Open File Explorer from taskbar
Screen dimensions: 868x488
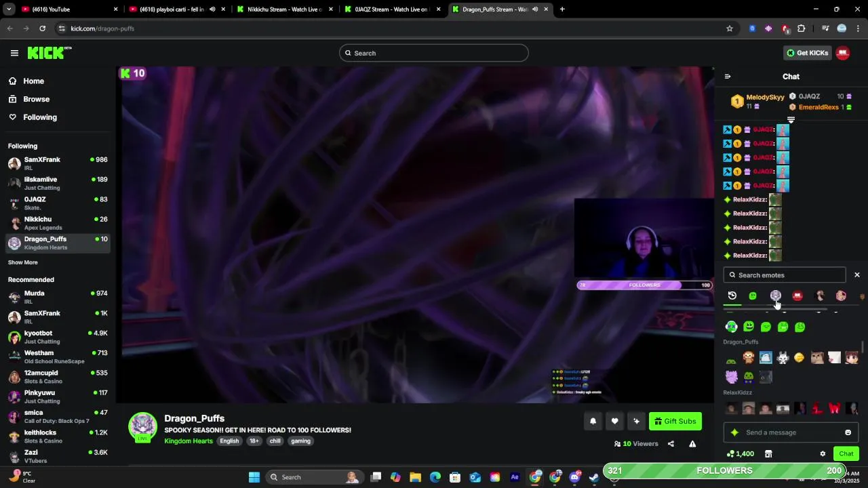click(x=416, y=477)
